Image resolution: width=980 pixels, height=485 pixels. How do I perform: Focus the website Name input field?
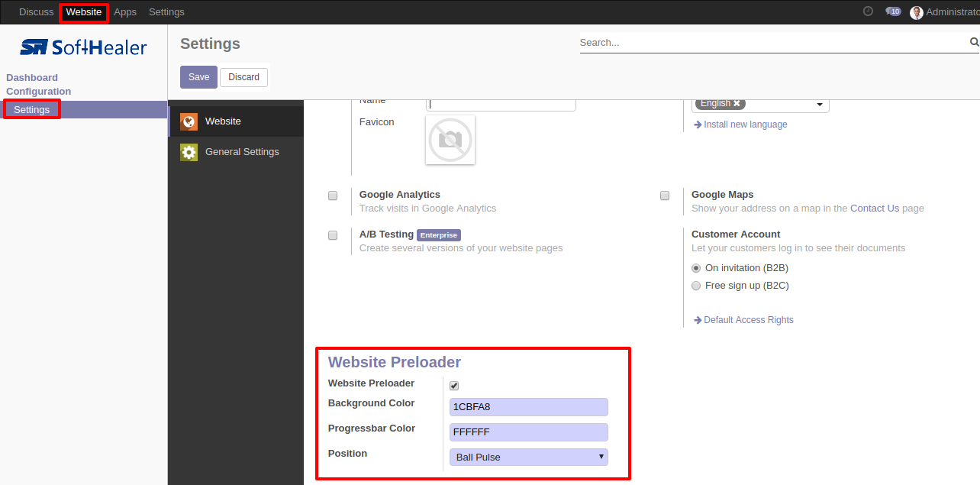coord(501,105)
